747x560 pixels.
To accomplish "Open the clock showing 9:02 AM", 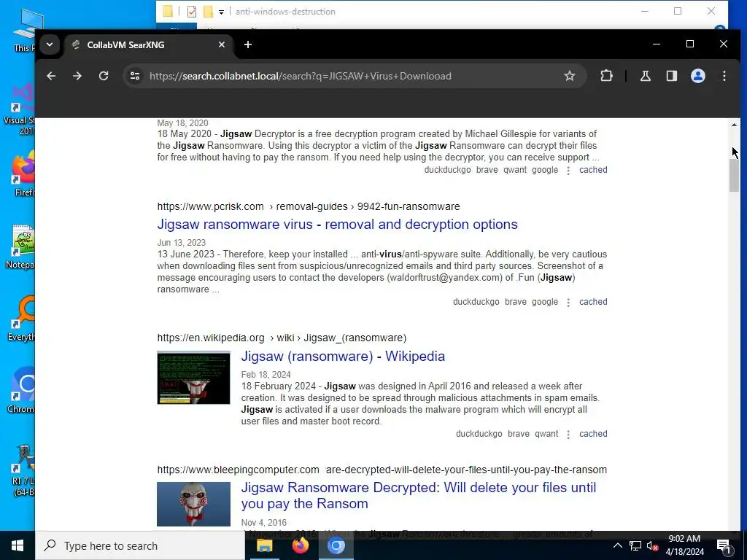I will point(684,545).
